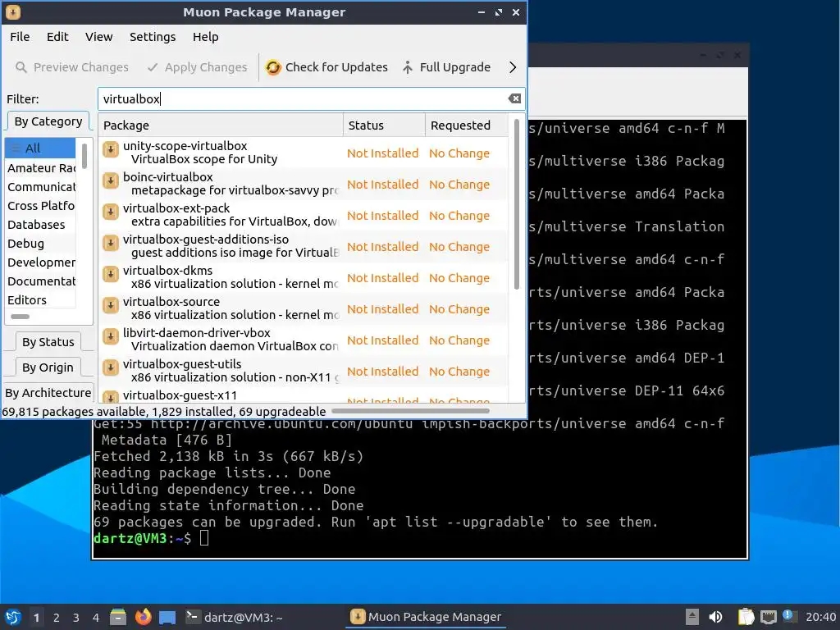Expand the hidden toolbar items chevron
This screenshot has height=630, width=840.
[513, 67]
